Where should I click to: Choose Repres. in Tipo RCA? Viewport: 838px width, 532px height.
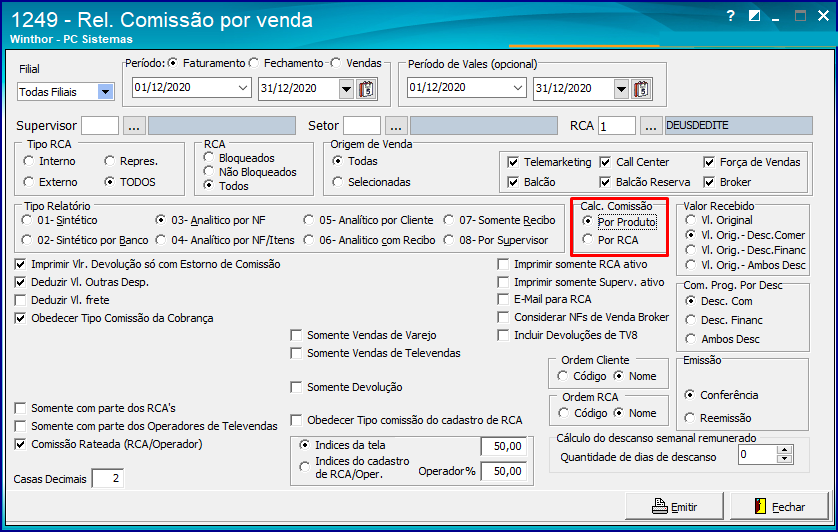click(x=110, y=161)
